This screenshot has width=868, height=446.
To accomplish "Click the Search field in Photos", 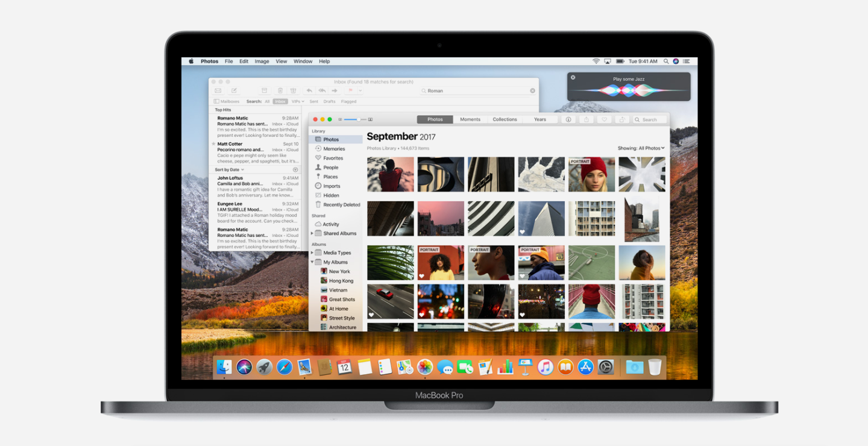I will pos(650,119).
